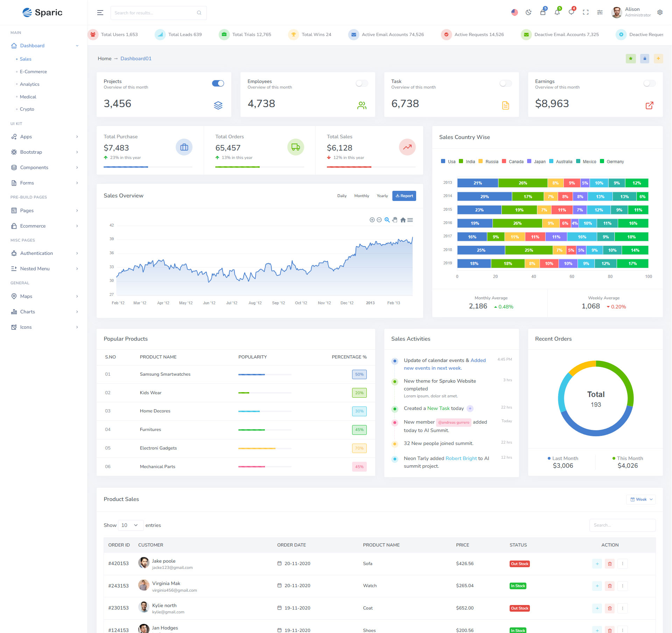This screenshot has height=633, width=672.
Task: Switch Sales Overview to Monthly
Action: click(362, 196)
